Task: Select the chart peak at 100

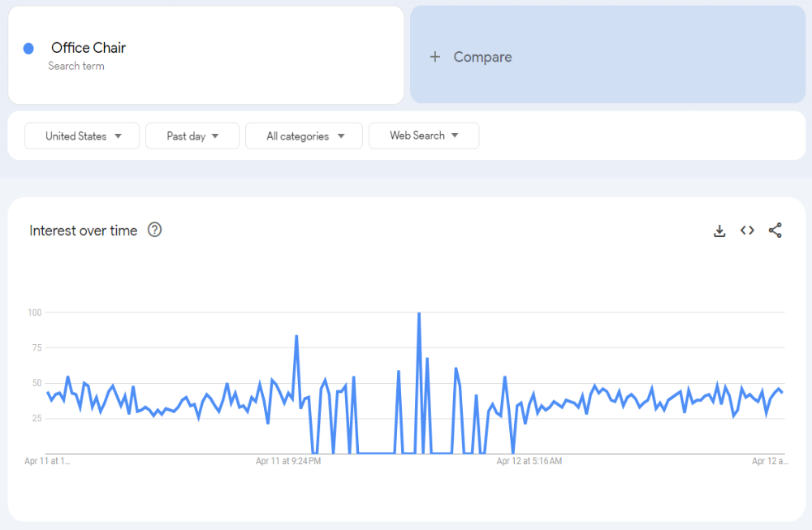Action: pos(419,313)
